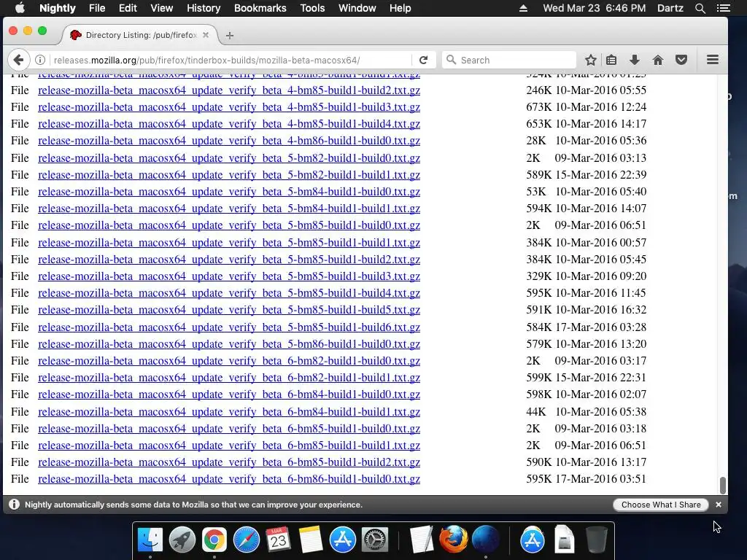Open the Bookmarks menu

point(260,8)
